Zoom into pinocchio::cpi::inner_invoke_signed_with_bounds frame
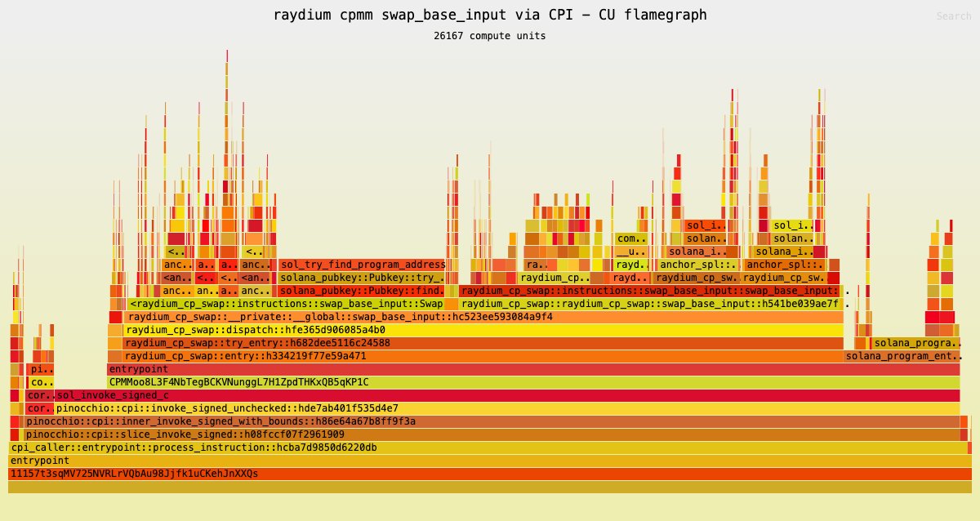This screenshot has height=521, width=980. click(x=492, y=421)
